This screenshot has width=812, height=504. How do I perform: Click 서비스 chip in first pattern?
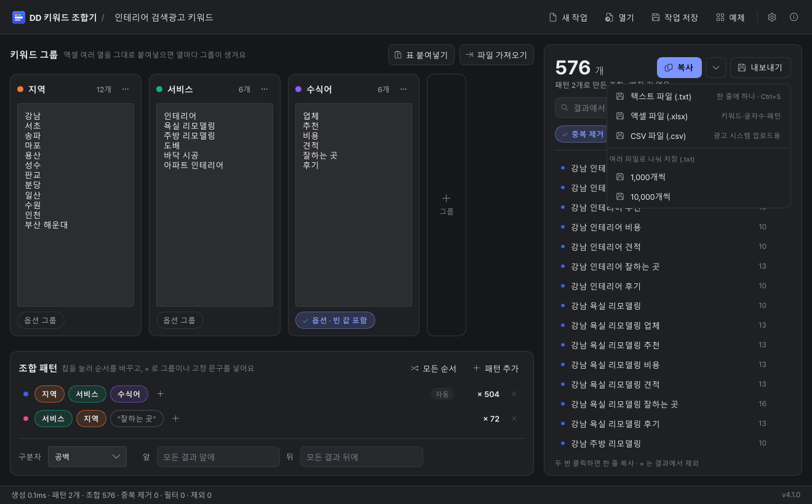click(x=87, y=394)
